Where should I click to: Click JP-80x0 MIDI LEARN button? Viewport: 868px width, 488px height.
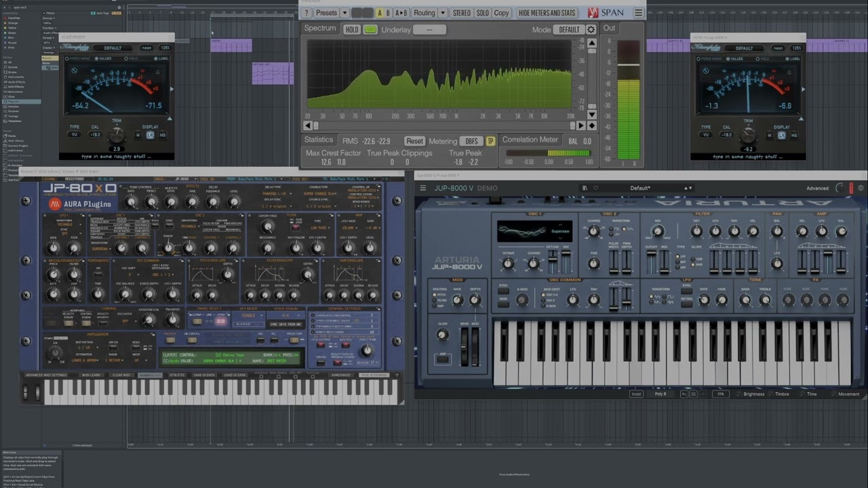91,375
